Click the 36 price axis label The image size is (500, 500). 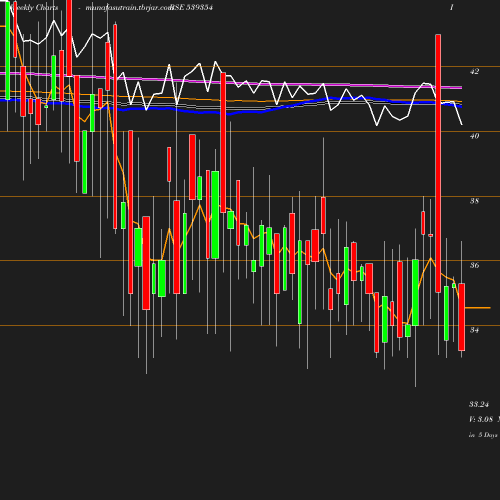474,265
